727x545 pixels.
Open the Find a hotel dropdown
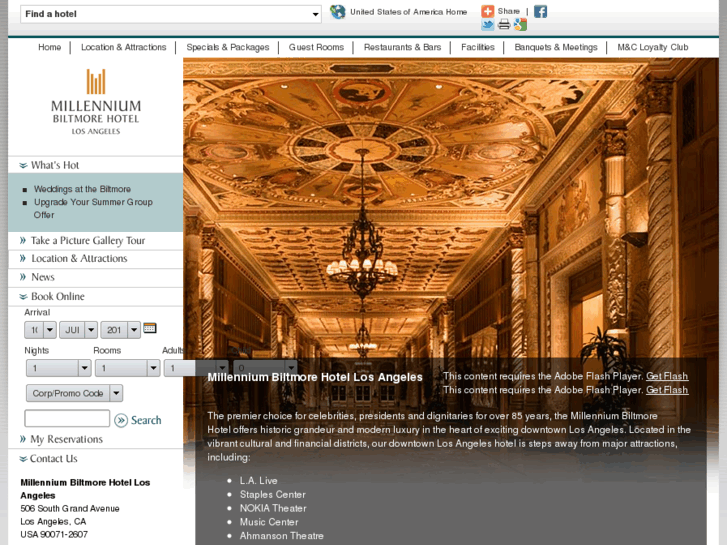pos(171,14)
